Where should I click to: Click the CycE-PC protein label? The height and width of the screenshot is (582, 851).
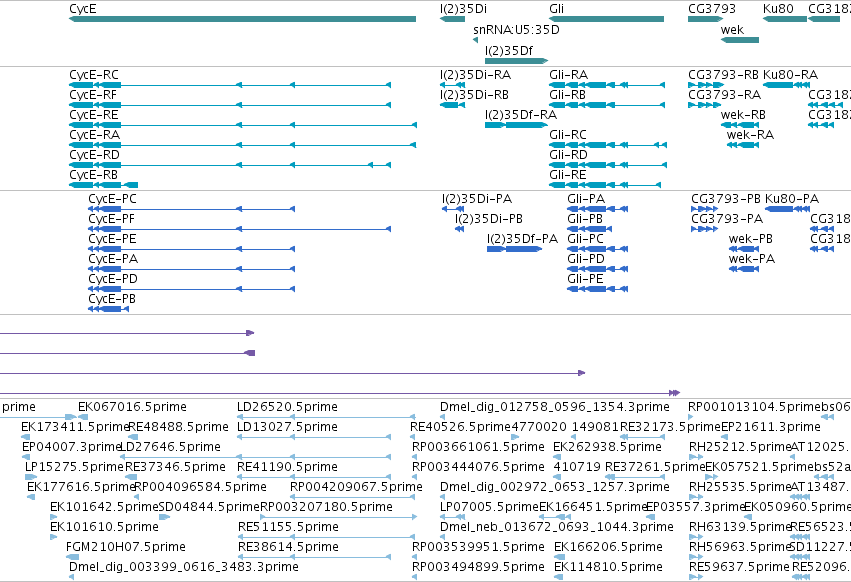pos(112,199)
